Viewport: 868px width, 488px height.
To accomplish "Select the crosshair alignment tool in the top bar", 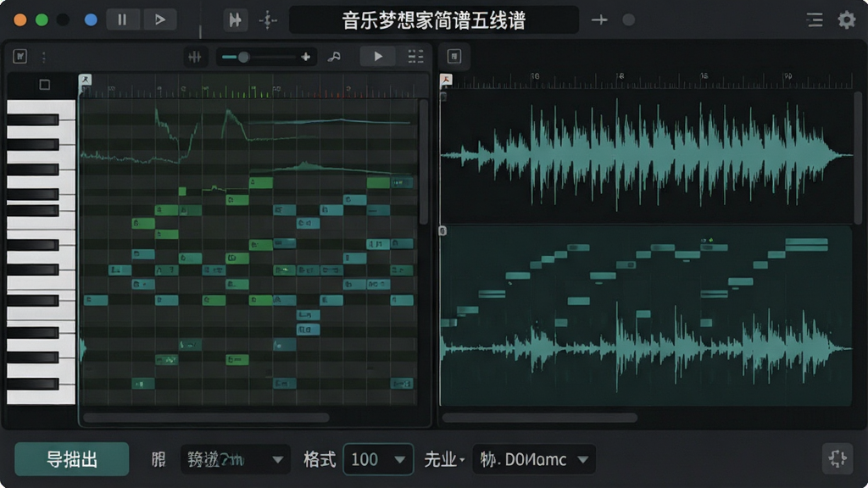I will [x=268, y=20].
